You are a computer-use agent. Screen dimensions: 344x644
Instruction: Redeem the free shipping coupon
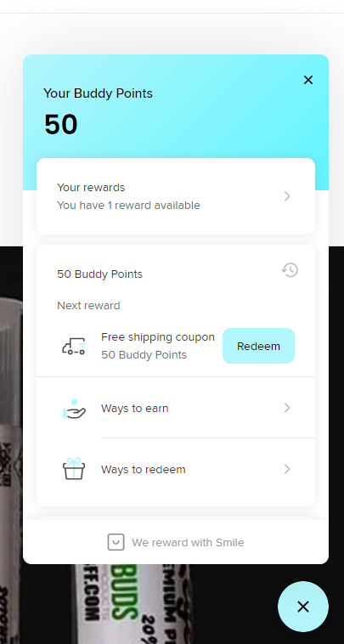click(258, 346)
